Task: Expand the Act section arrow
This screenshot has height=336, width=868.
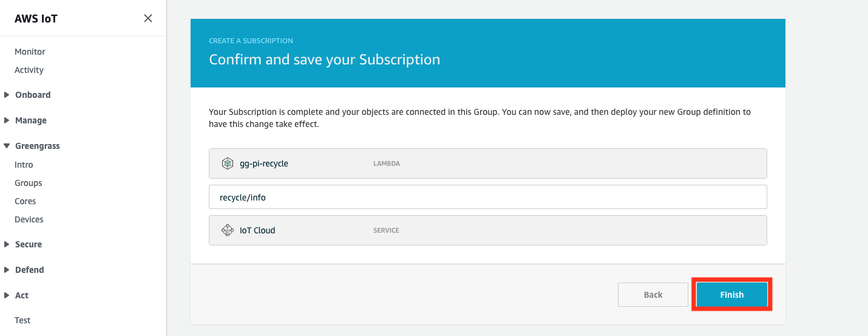Action: point(7,295)
